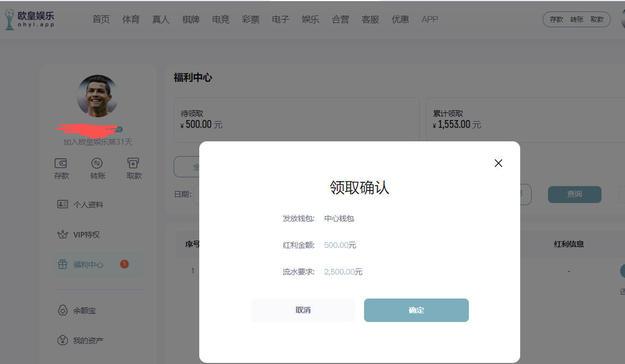Open 体育 in top navigation
Image resolution: width=625 pixels, height=364 pixels.
click(131, 20)
